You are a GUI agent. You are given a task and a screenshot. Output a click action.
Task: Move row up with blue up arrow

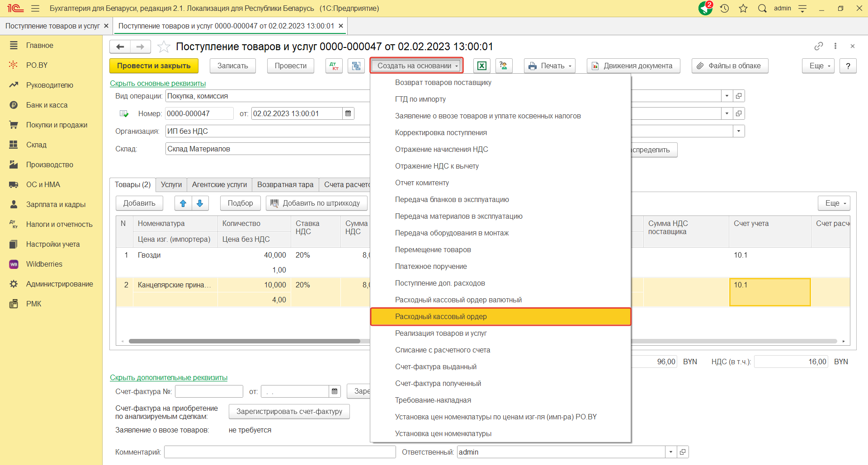(183, 203)
